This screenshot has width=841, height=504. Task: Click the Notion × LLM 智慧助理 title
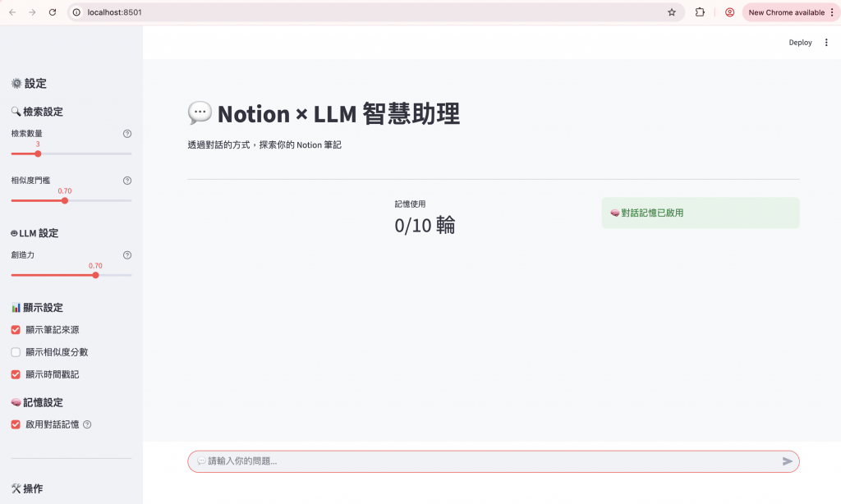point(338,114)
